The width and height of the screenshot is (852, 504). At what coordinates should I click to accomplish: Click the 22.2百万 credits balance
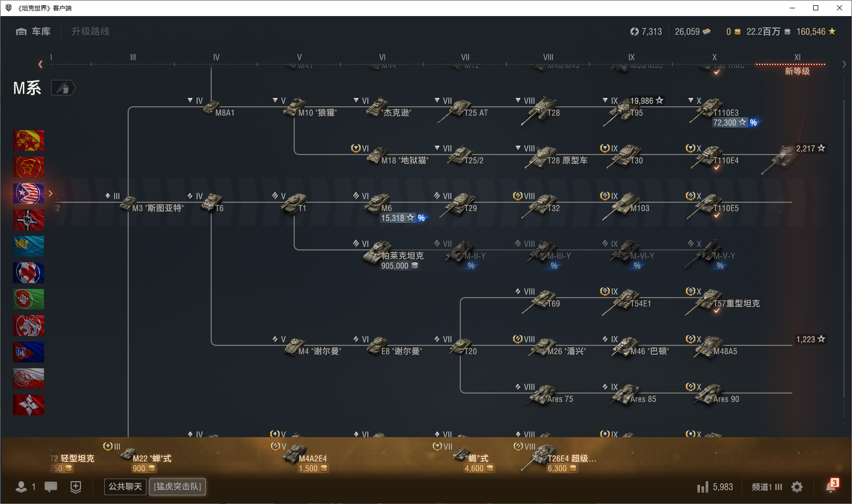click(768, 32)
